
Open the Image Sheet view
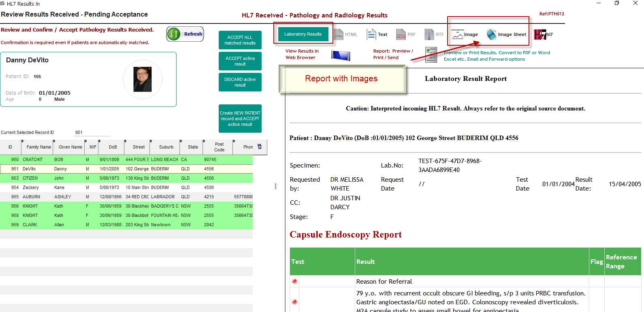[x=506, y=34]
